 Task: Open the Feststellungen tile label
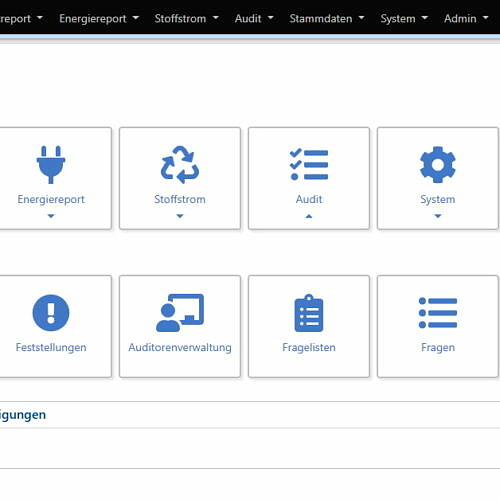click(51, 347)
